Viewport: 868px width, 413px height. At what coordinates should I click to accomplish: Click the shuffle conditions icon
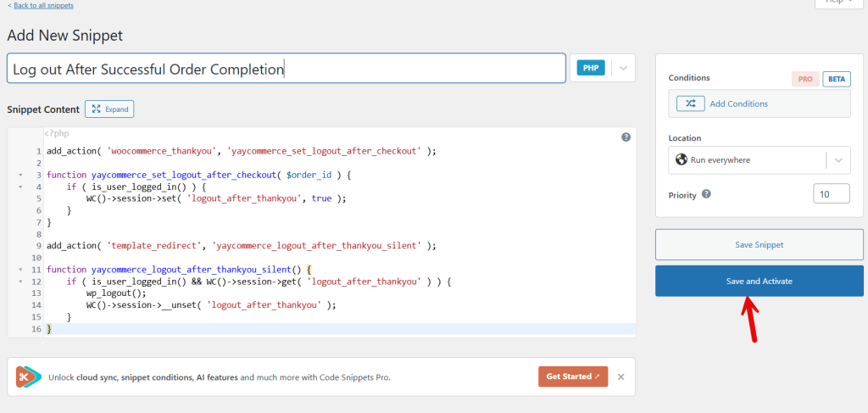690,103
